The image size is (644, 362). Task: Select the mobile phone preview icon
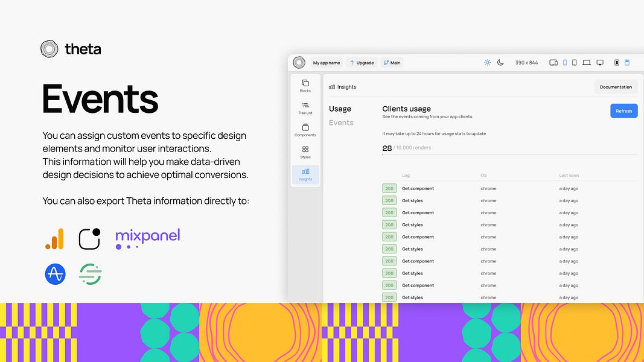565,62
